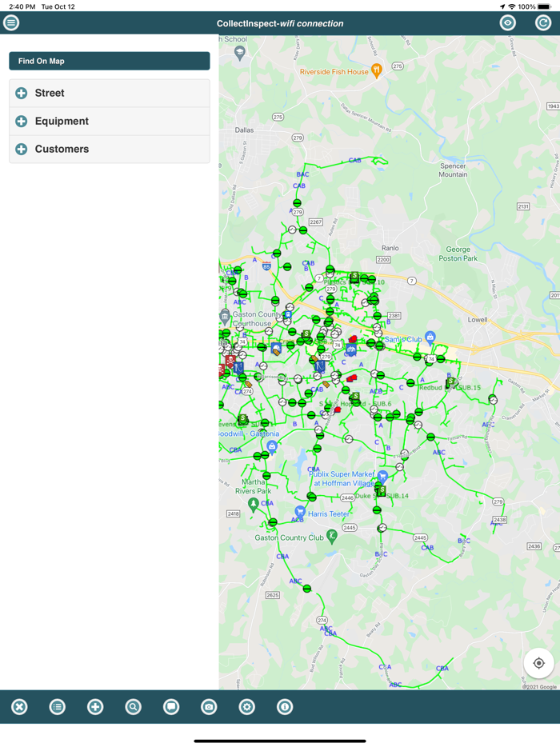
Task: Open the hamburger menu in the header
Action: [x=11, y=22]
